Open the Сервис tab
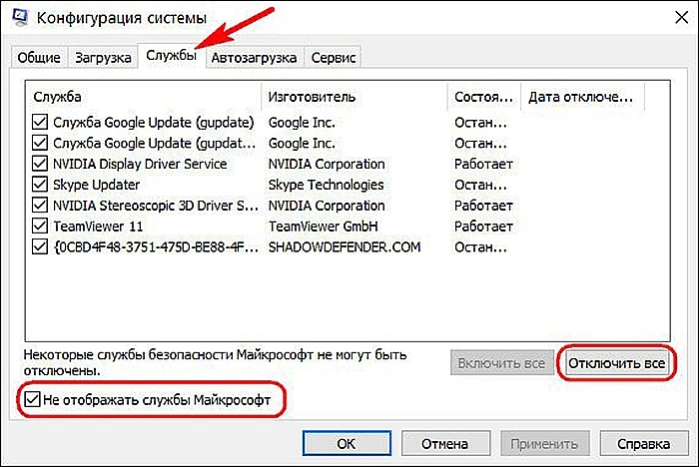 click(x=333, y=57)
